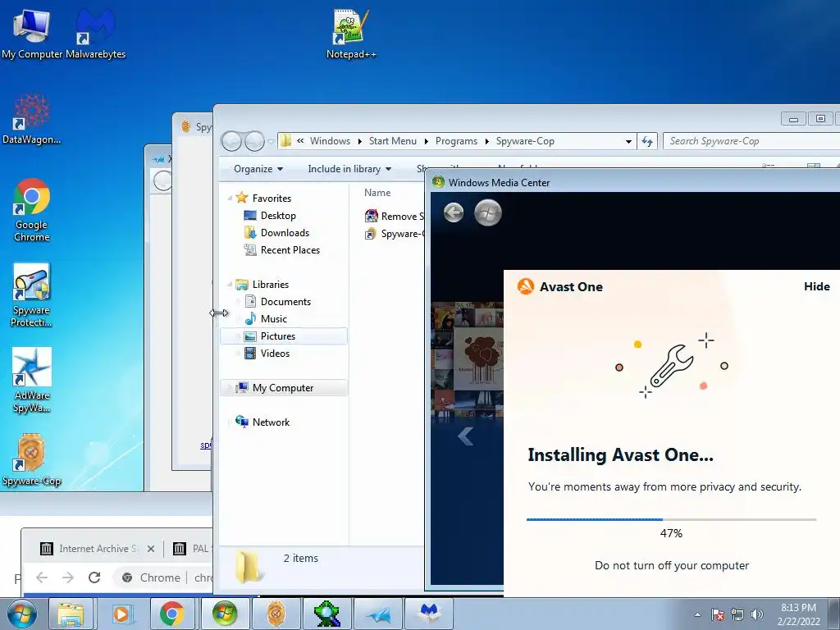This screenshot has width=840, height=630.
Task: Open the My Computer desktop icon
Action: (32, 33)
